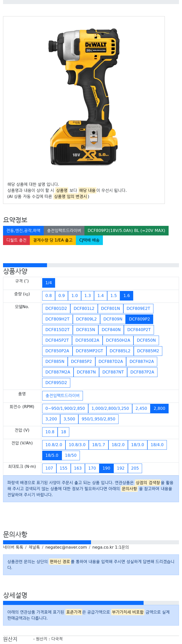Open the DCF809P2(18V/5.0Ah) BL green tag
This screenshot has width=182, height=644.
click(x=126, y=230)
